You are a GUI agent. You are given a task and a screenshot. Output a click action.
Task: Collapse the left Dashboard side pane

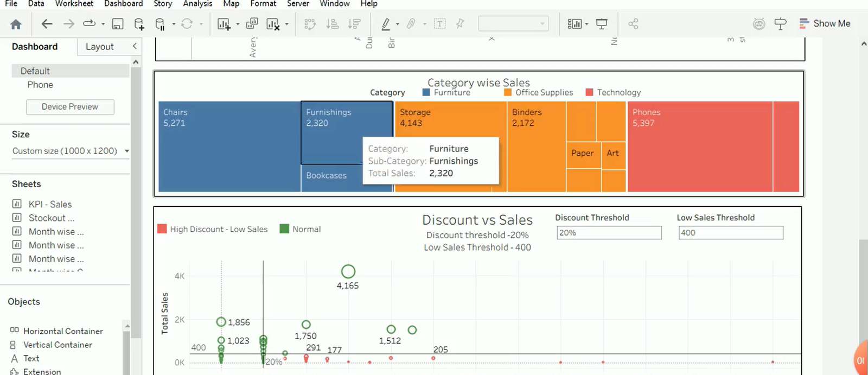(x=135, y=46)
